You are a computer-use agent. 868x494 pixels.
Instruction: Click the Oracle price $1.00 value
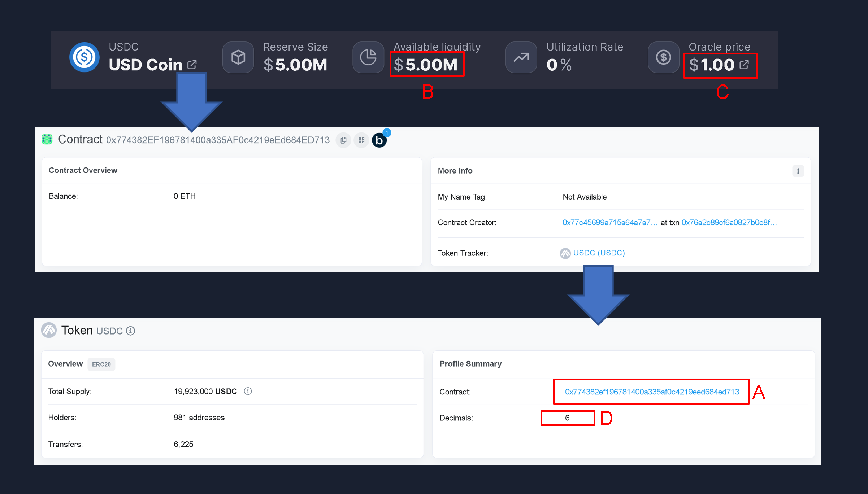click(712, 65)
